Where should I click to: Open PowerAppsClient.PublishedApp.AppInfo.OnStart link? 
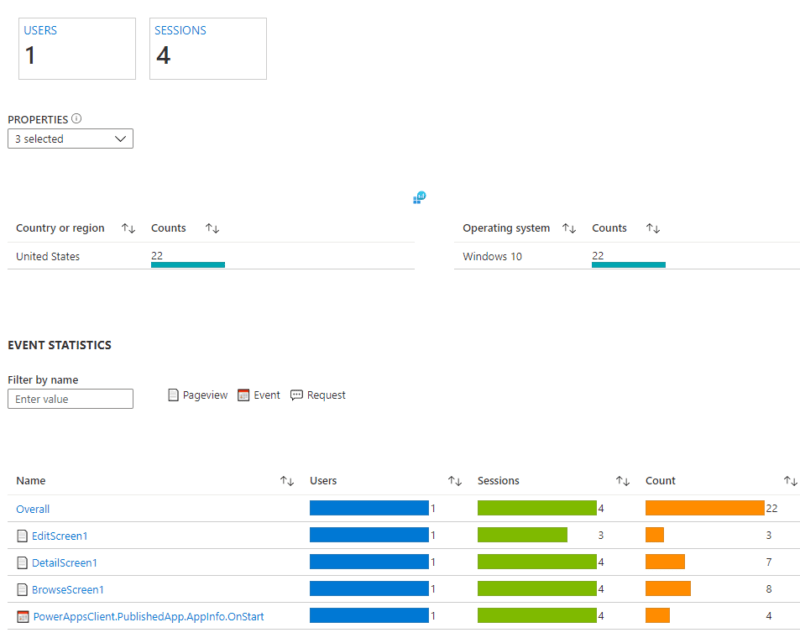click(x=148, y=617)
